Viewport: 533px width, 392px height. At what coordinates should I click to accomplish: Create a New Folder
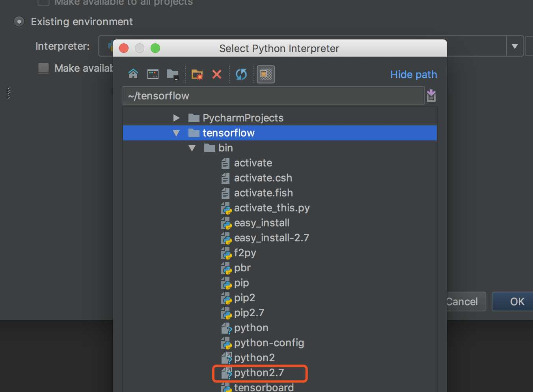coord(197,74)
